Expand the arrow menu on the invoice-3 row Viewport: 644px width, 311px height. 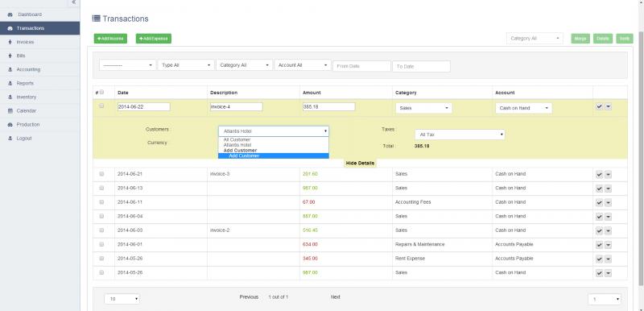pyautogui.click(x=609, y=175)
